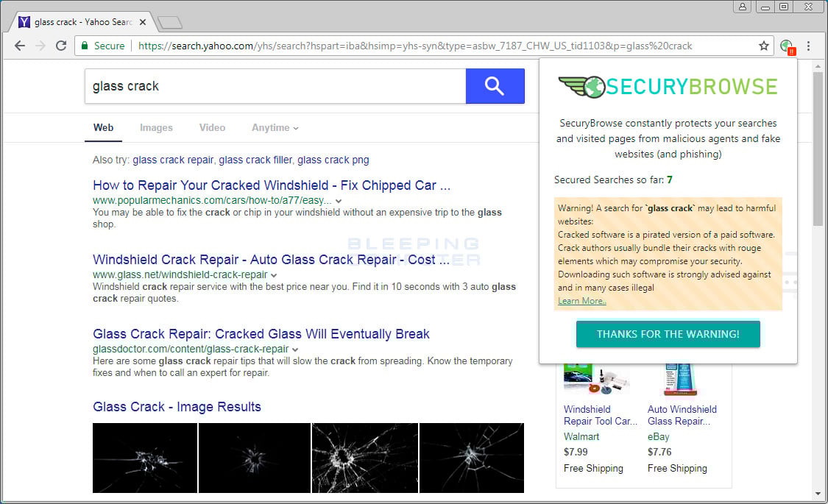Screen dimensions: 828x504
Task: Open the fourth glass crack image thumbnail
Action: click(x=472, y=458)
